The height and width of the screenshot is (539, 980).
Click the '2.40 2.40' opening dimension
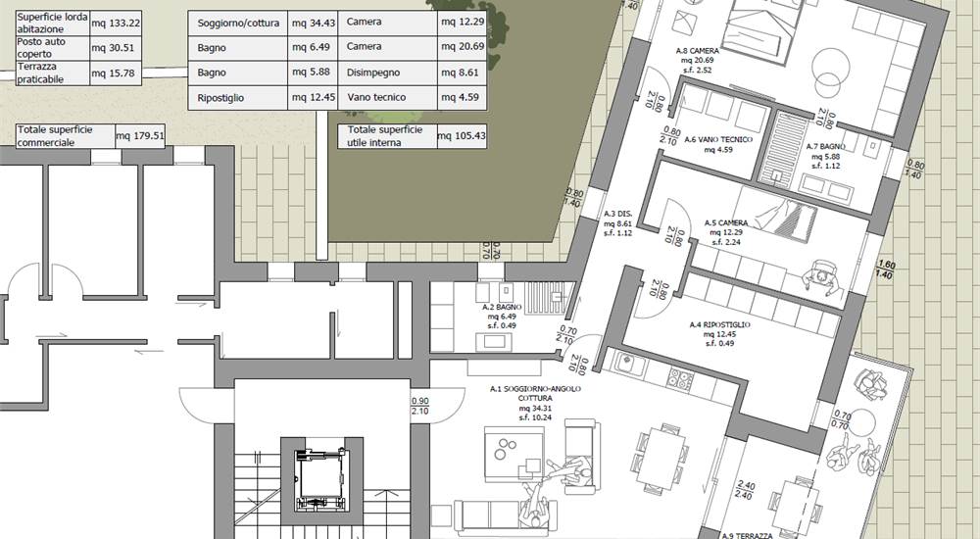746,490
